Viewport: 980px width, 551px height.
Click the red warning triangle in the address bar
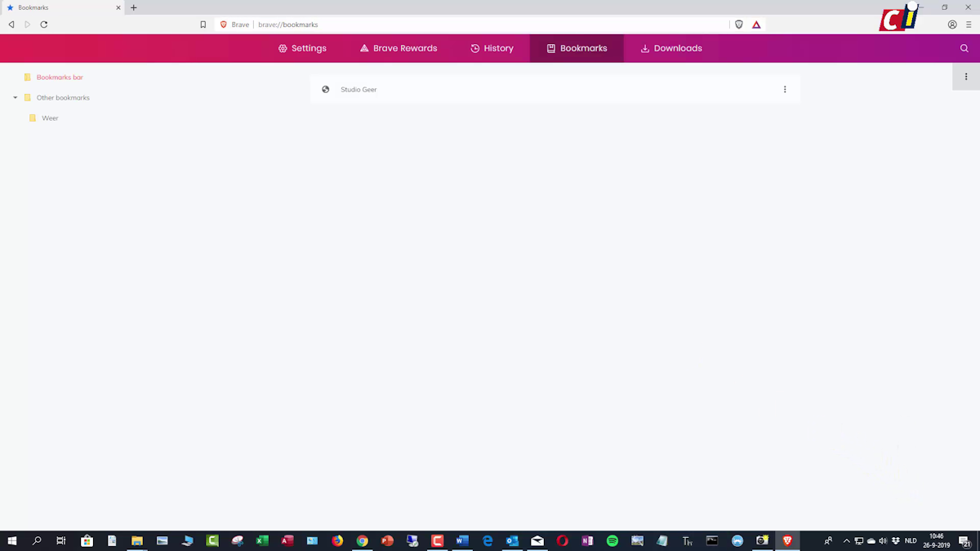pos(756,24)
